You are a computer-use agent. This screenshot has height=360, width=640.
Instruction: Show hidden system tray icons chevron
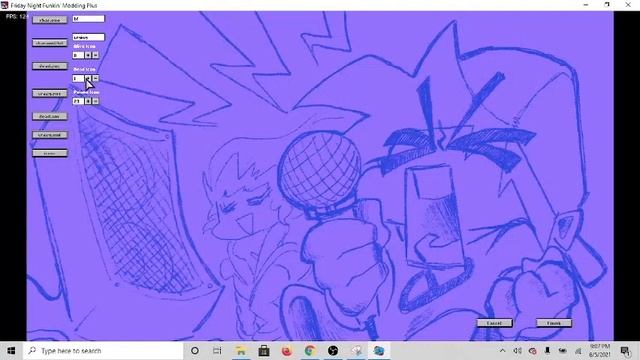(502, 351)
